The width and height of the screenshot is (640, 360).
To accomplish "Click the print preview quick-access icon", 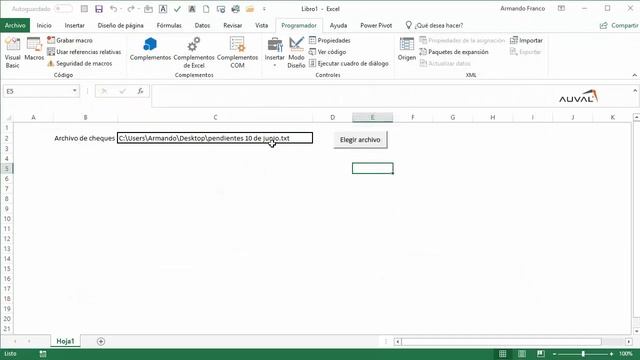I will (221, 9).
